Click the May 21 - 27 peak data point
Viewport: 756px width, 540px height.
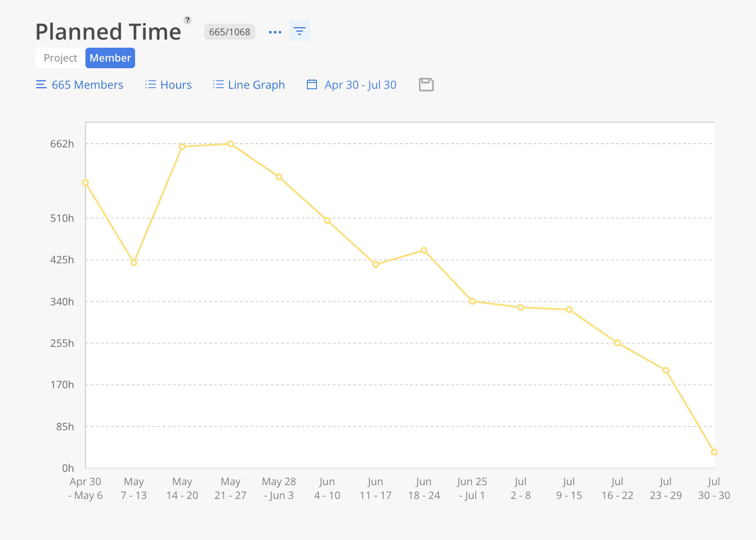[231, 144]
